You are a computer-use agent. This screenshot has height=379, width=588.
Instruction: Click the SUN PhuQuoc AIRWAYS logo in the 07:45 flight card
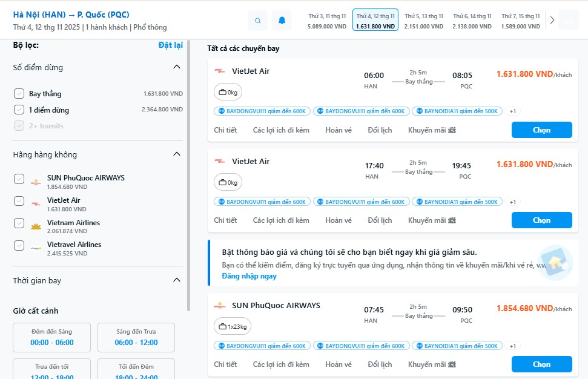point(220,306)
